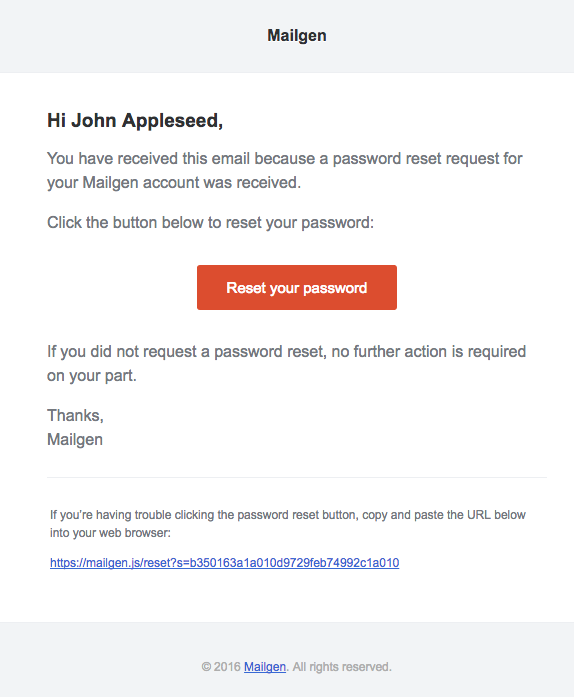Image resolution: width=574 pixels, height=697 pixels.
Task: Click the line your Mailgen account was received
Action: (x=174, y=183)
